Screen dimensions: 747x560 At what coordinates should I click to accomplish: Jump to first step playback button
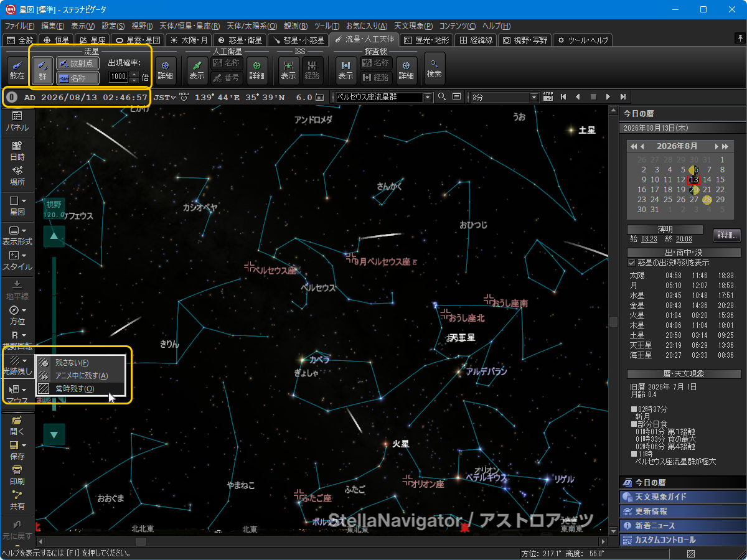coord(563,97)
